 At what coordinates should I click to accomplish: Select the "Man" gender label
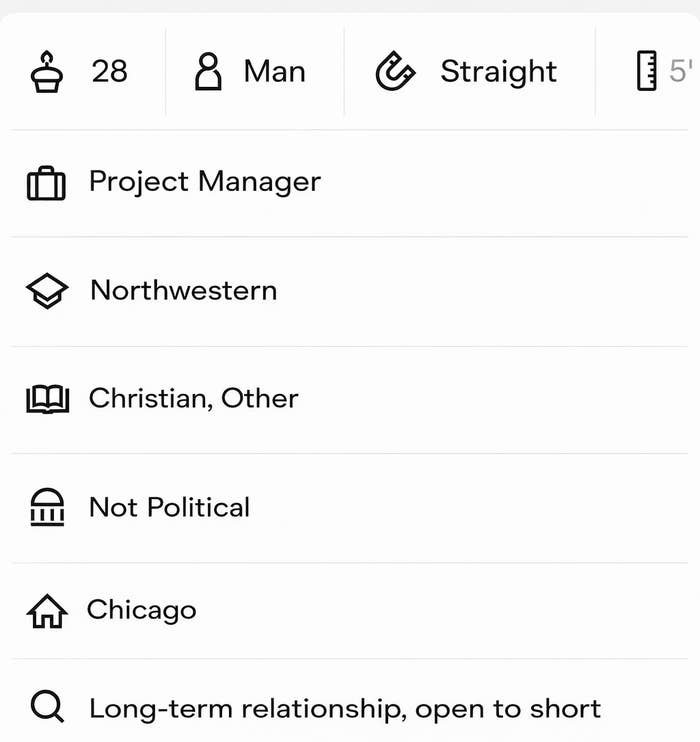tap(274, 72)
